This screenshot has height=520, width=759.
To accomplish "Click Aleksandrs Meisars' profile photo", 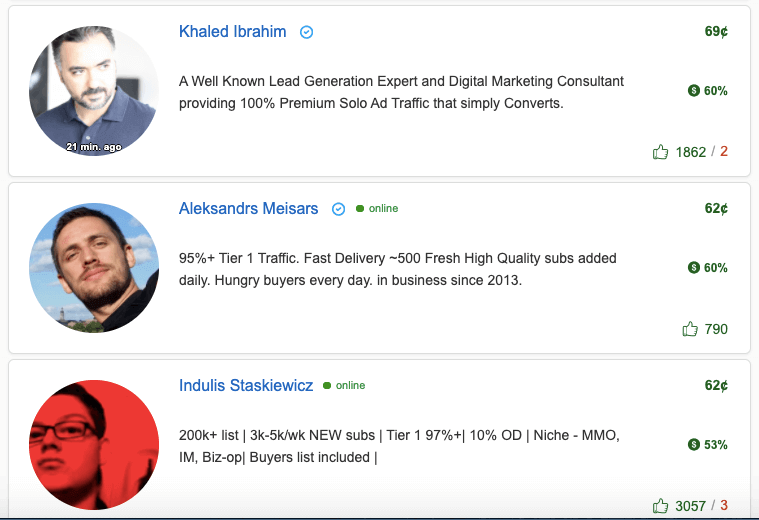I will [x=94, y=268].
